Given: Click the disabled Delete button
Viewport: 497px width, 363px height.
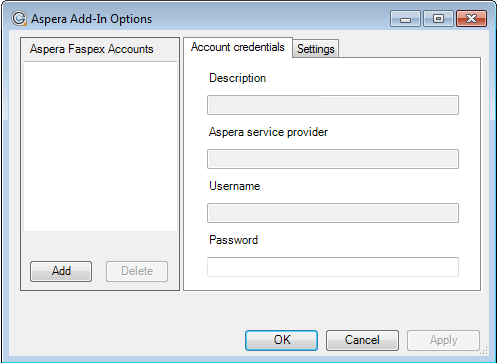Looking at the screenshot, I should pos(137,271).
